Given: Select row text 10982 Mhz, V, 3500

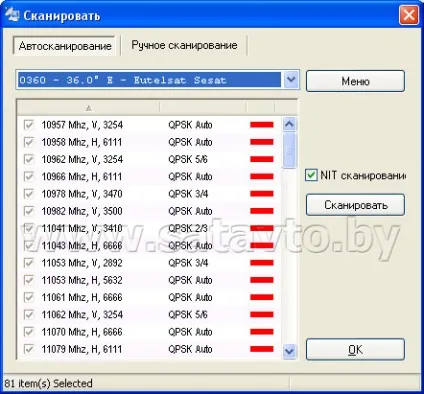Looking at the screenshot, I should pos(82,211).
